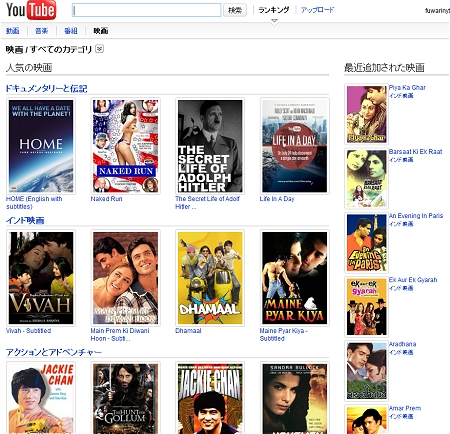The image size is (450, 434).
Task: Open the Jackie Chan orange-jacket poster
Action: pos(41,398)
